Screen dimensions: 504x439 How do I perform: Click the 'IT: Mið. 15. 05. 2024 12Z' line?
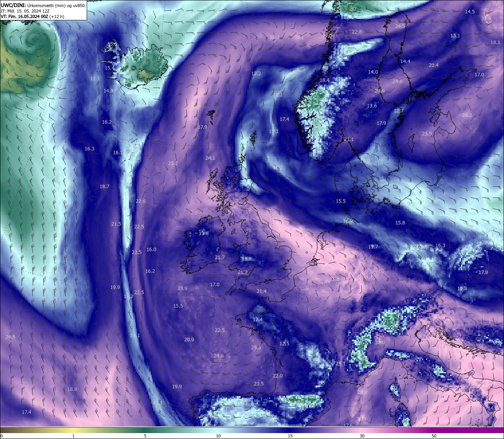point(25,11)
